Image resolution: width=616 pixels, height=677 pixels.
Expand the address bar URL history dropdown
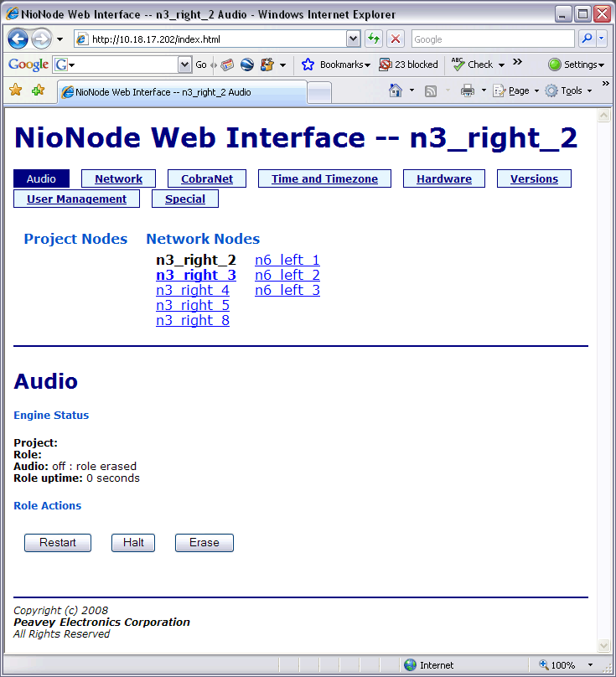[x=354, y=39]
